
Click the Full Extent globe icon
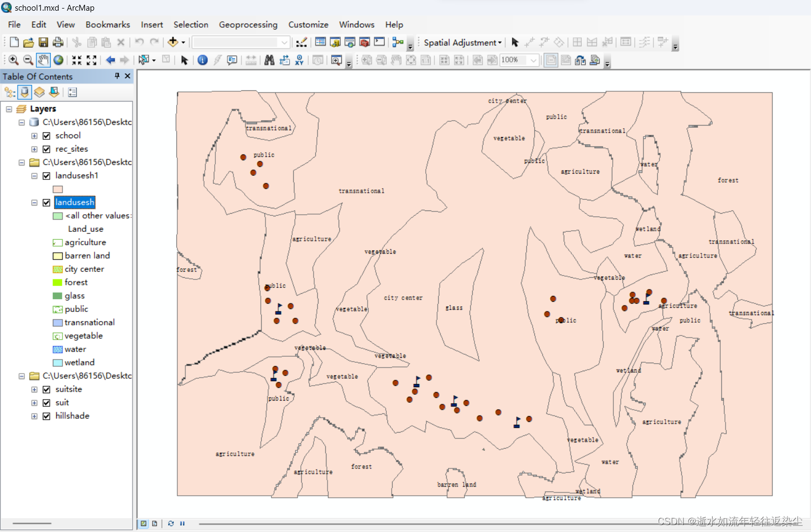[58, 60]
